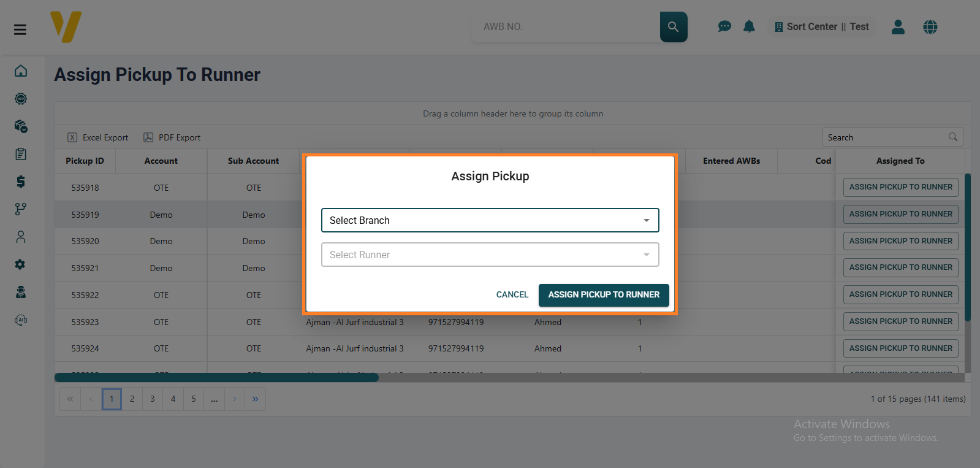This screenshot has width=980, height=468.
Task: Click the grid search magnifier icon
Action: [x=953, y=137]
